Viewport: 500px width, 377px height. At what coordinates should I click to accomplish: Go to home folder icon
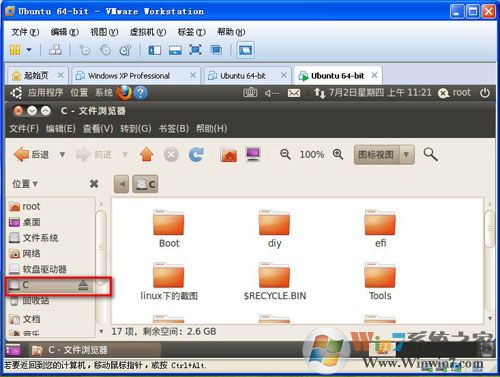(x=229, y=154)
